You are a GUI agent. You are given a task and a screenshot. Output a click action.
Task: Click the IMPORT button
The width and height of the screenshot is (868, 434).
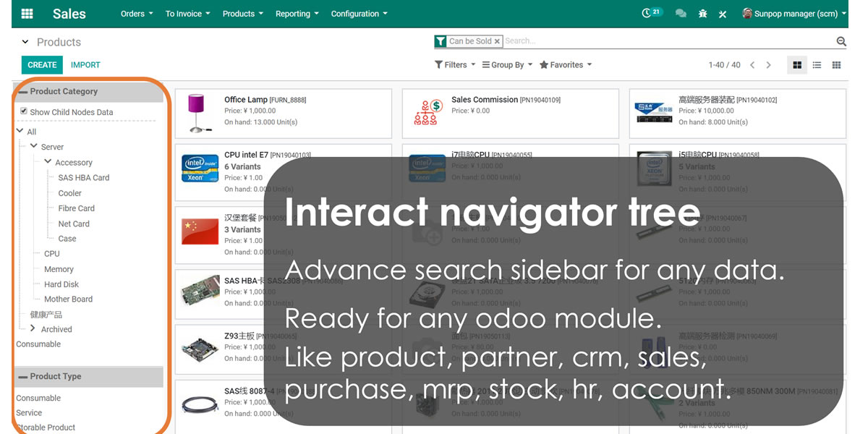tap(85, 65)
